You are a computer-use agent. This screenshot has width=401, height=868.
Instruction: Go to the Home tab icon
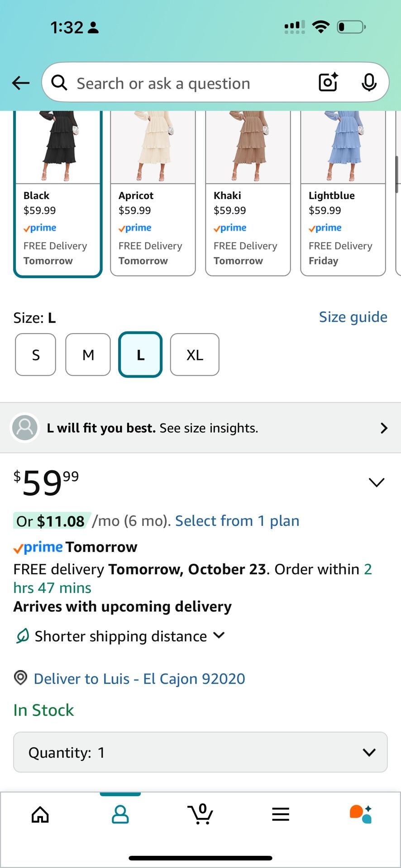(40, 815)
